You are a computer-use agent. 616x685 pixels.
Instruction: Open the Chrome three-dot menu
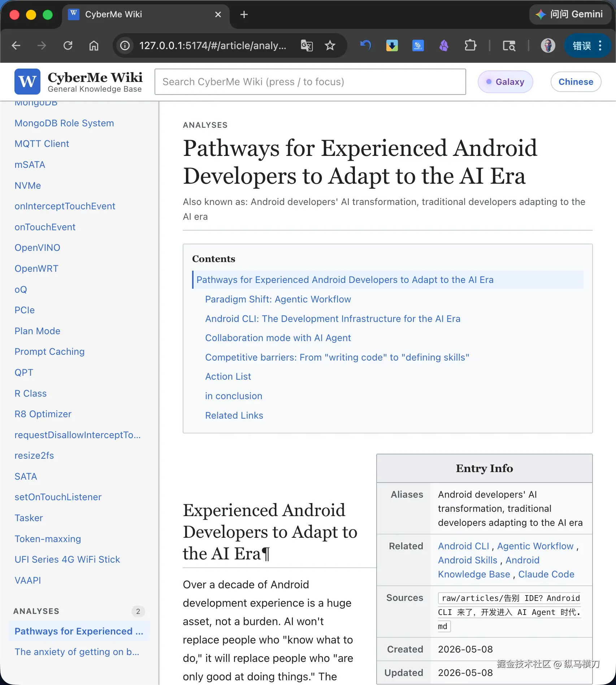click(x=600, y=45)
